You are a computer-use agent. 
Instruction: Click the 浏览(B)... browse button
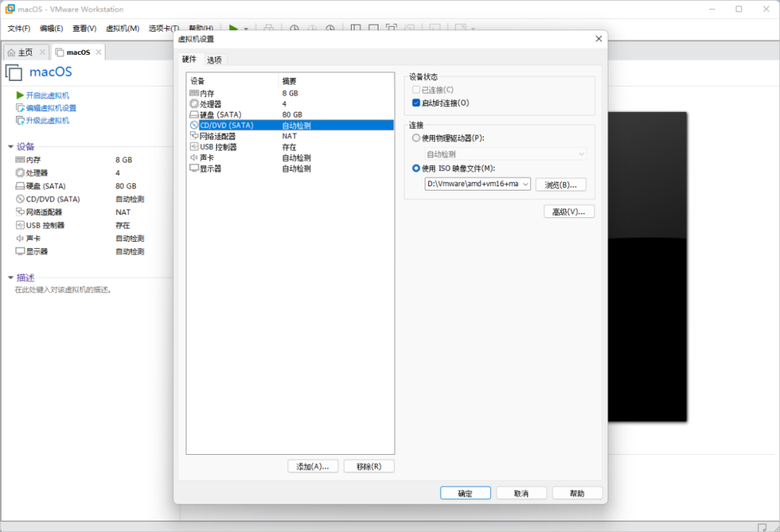(x=560, y=184)
